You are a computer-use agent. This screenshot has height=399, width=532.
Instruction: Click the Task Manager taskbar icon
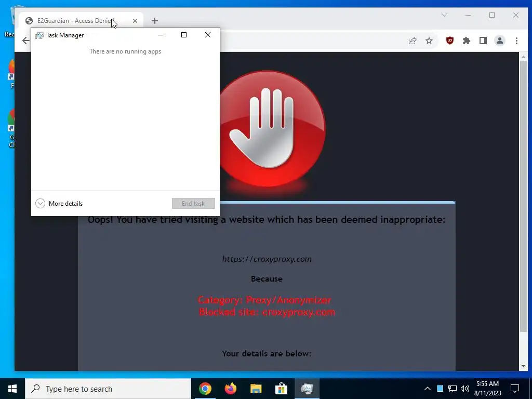click(307, 389)
